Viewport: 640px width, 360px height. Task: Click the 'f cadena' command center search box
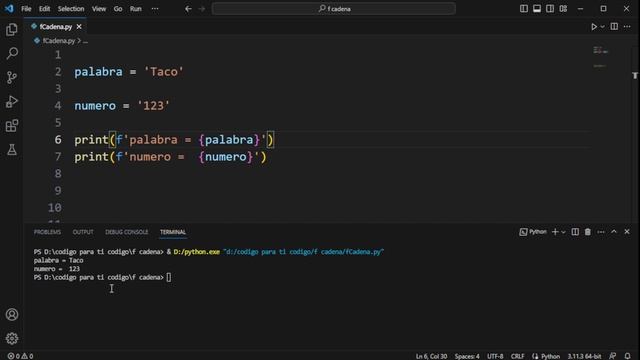tap(333, 9)
